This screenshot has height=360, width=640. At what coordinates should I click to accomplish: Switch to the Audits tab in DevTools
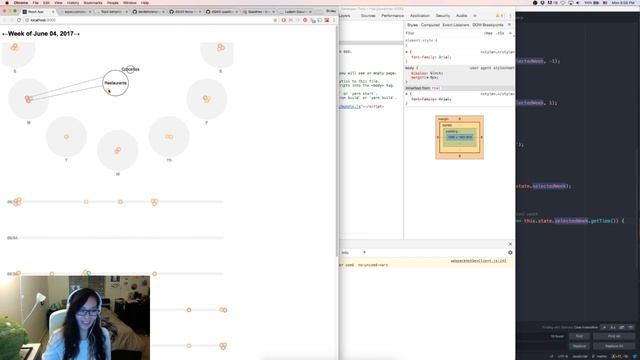(462, 16)
